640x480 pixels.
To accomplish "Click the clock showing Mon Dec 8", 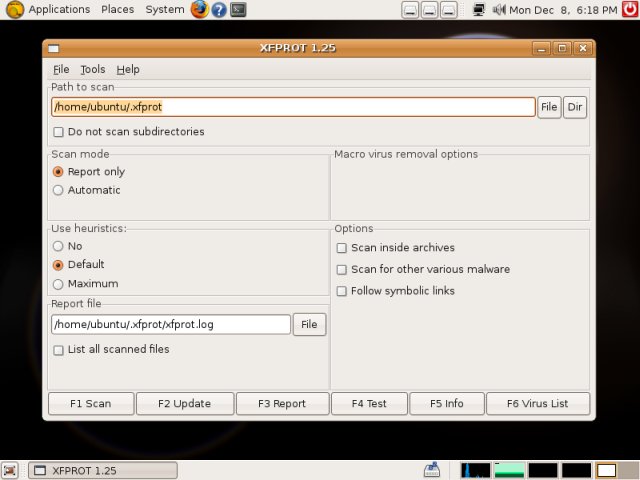I will (563, 9).
